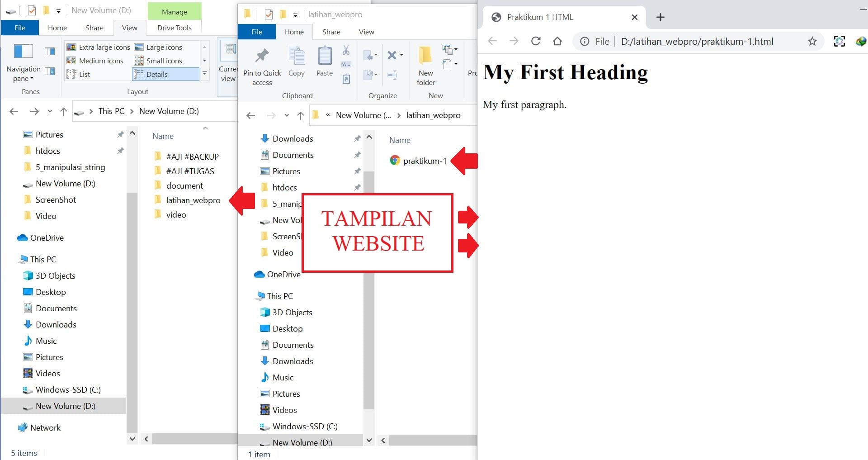Click the New folder icon
The image size is (868, 460).
click(x=425, y=57)
